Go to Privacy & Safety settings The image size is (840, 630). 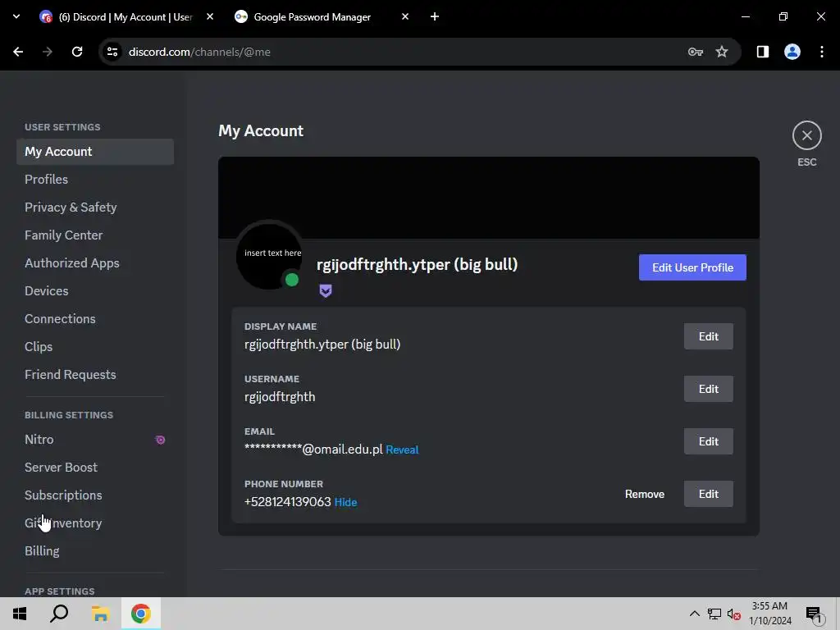(x=95, y=208)
